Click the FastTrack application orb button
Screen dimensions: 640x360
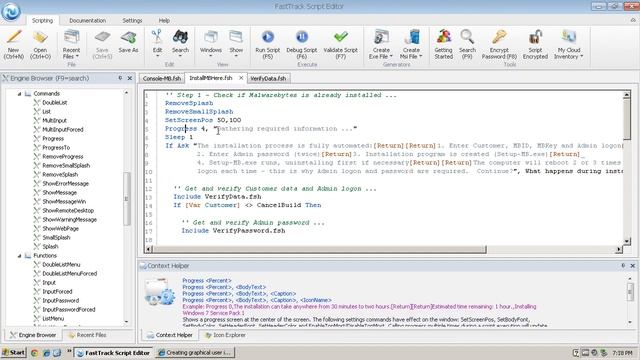point(11,11)
